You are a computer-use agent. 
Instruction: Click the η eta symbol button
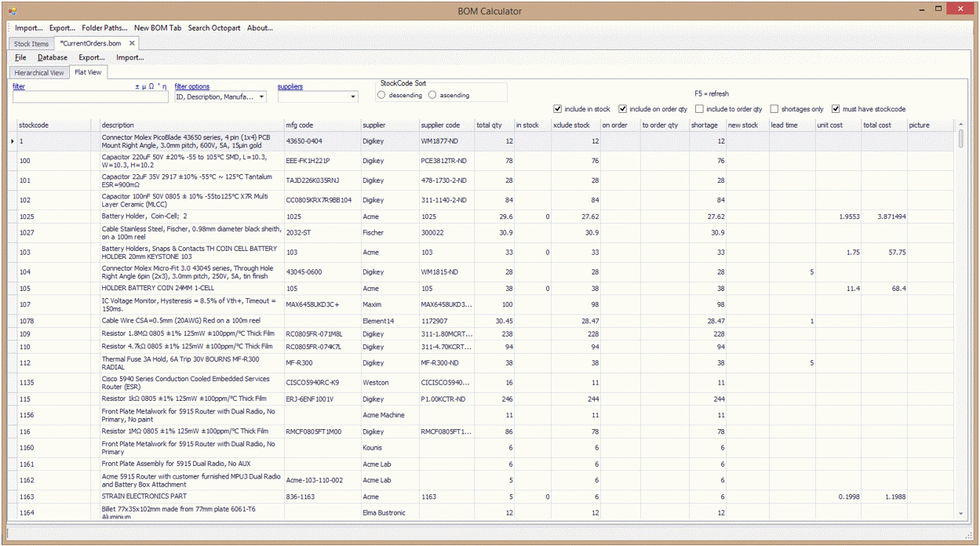click(x=165, y=86)
